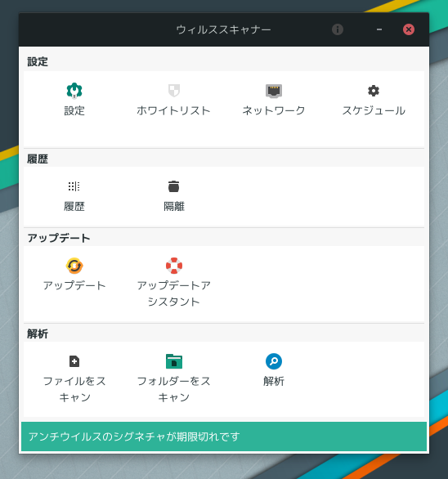Show the about info icon in title bar
448x479 pixels.
pos(338,29)
